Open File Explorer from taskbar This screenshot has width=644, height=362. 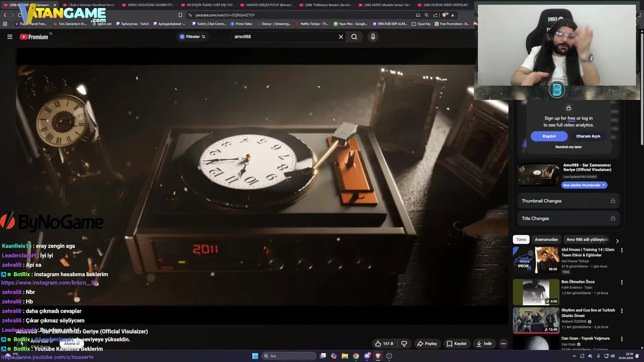[x=345, y=356]
